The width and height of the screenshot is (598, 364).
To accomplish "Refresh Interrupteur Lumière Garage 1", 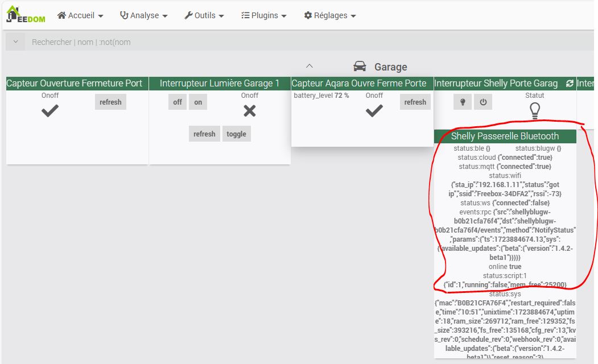I will pos(204,134).
